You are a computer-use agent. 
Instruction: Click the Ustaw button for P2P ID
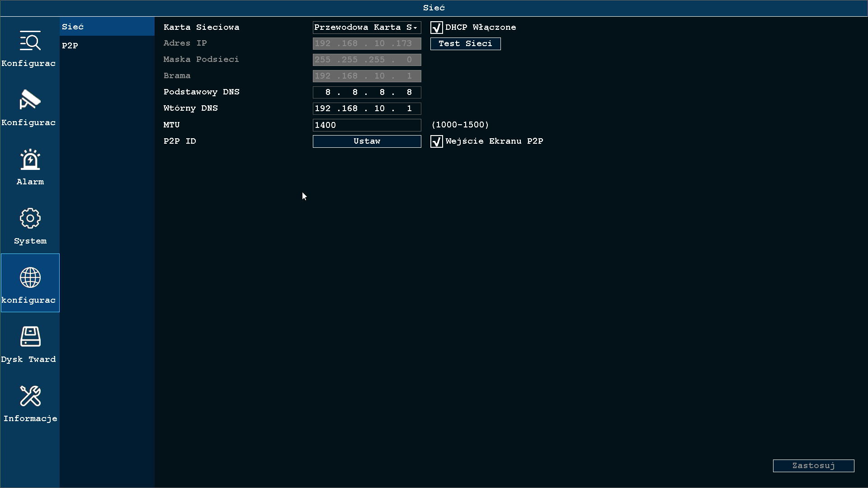pos(367,141)
